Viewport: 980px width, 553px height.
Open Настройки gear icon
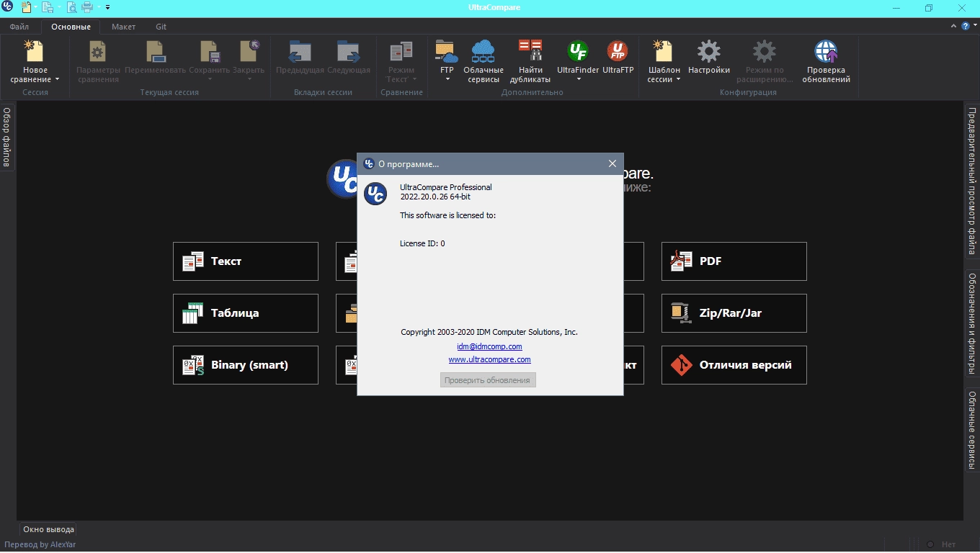click(709, 51)
